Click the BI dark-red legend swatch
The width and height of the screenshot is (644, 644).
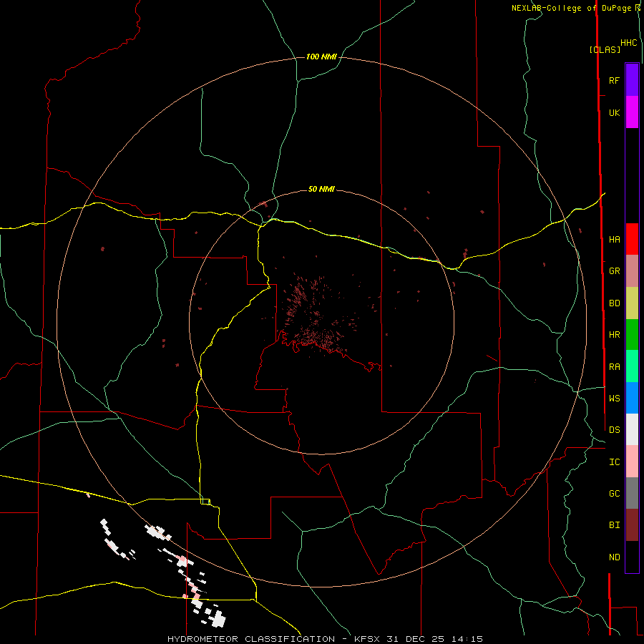632,525
